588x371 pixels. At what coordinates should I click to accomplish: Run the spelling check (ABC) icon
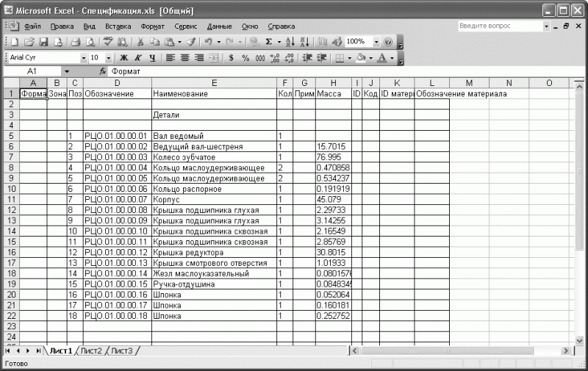[108, 42]
